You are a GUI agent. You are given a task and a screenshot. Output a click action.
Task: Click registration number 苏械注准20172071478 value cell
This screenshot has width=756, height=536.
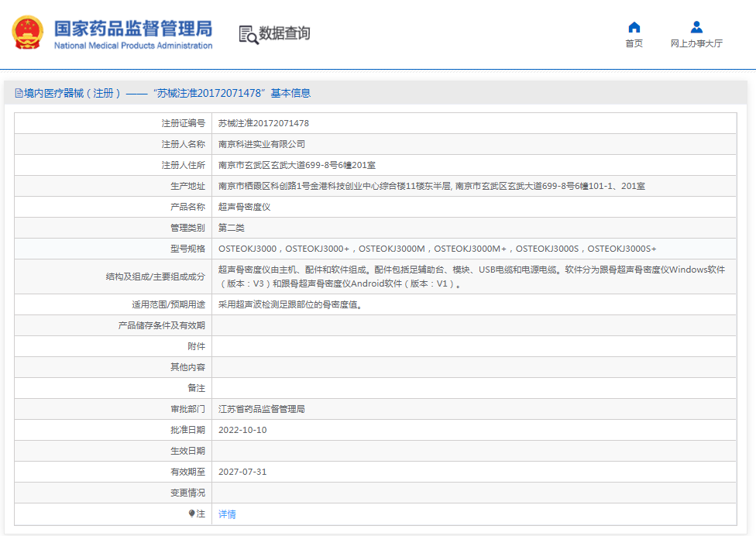[263, 123]
